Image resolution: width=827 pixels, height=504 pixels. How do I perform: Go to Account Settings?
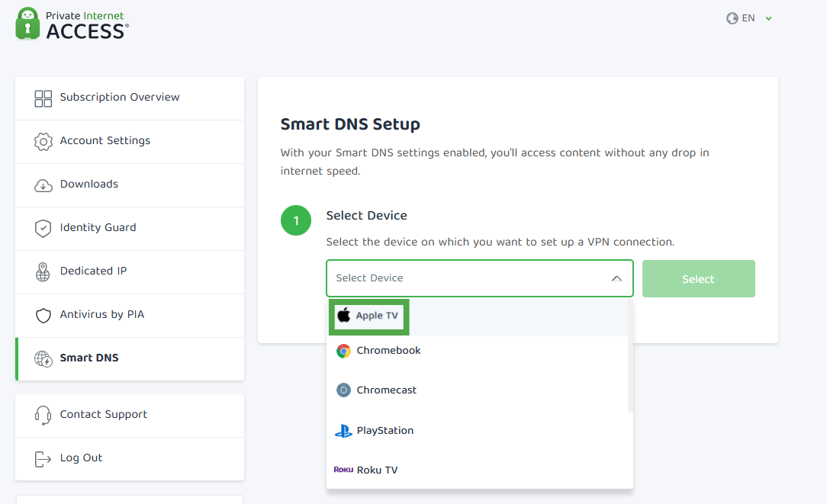pyautogui.click(x=130, y=142)
